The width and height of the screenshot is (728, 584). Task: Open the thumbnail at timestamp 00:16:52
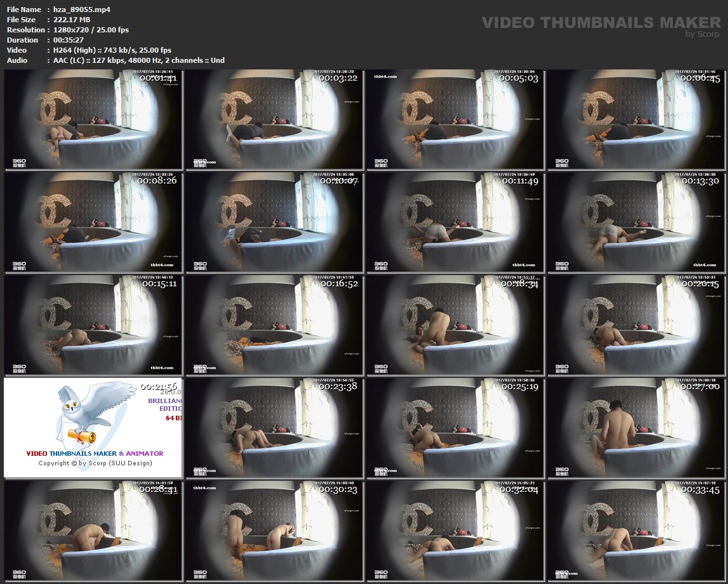pos(274,325)
